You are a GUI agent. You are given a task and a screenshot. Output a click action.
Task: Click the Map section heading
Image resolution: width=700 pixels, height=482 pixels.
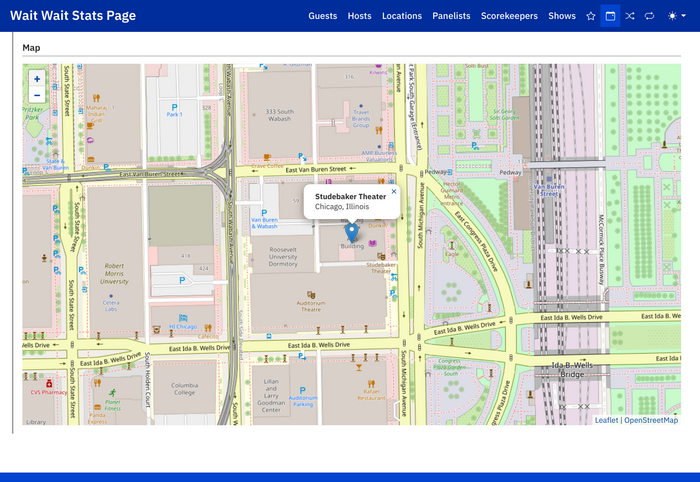point(31,48)
